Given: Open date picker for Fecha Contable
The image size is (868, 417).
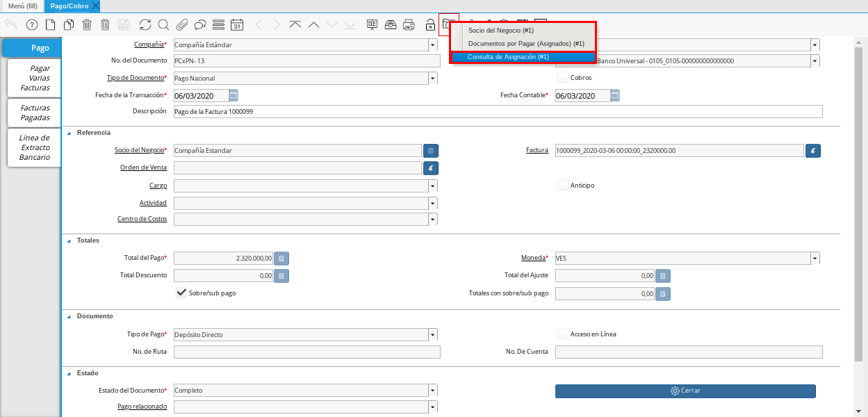Looking at the screenshot, I should [x=615, y=95].
